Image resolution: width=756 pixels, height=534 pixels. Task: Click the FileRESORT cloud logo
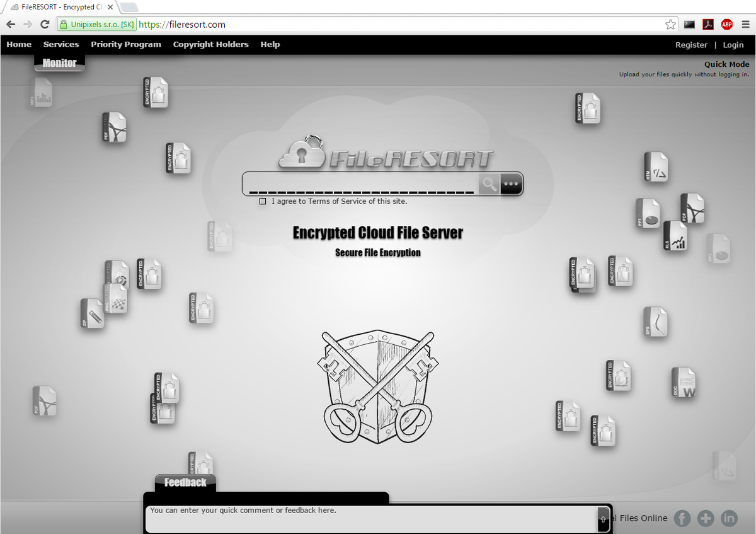[x=386, y=153]
